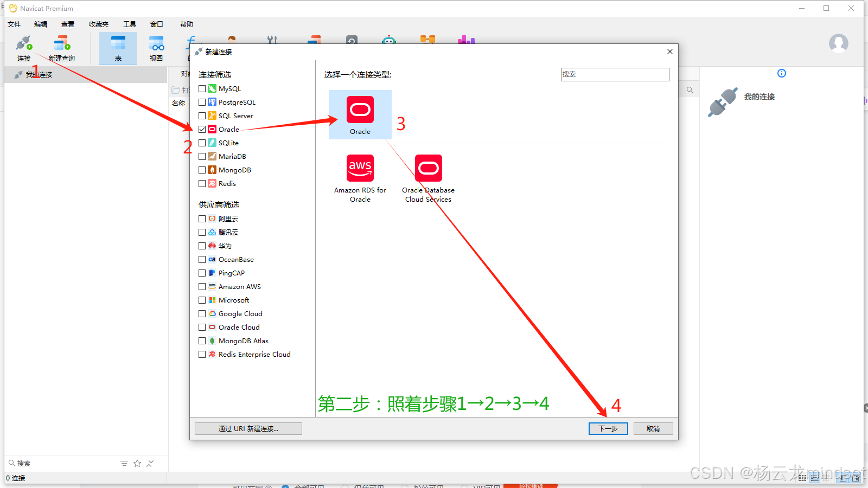Image resolution: width=868 pixels, height=488 pixels.
Task: Click the filter lines icon in sidebar search
Action: [x=124, y=463]
